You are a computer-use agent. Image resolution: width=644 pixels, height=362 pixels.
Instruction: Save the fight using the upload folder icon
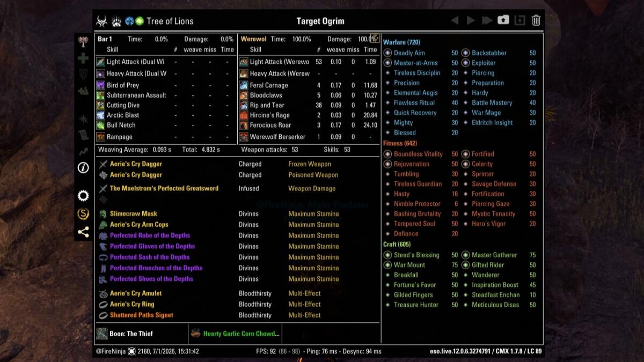coord(503,20)
